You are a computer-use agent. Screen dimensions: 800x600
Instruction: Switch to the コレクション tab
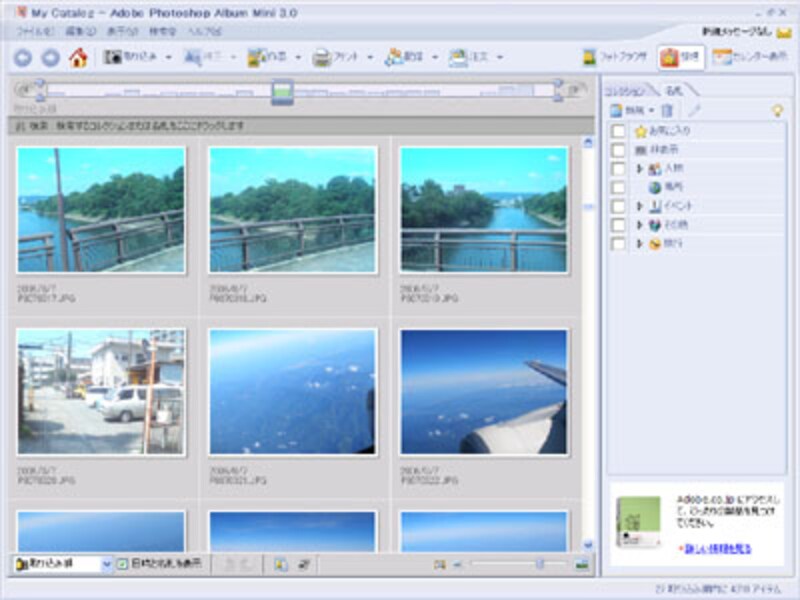tap(626, 91)
